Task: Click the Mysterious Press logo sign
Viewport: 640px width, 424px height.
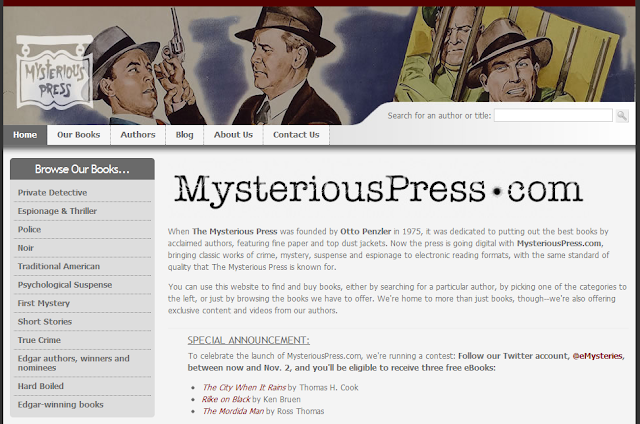Action: [x=54, y=73]
